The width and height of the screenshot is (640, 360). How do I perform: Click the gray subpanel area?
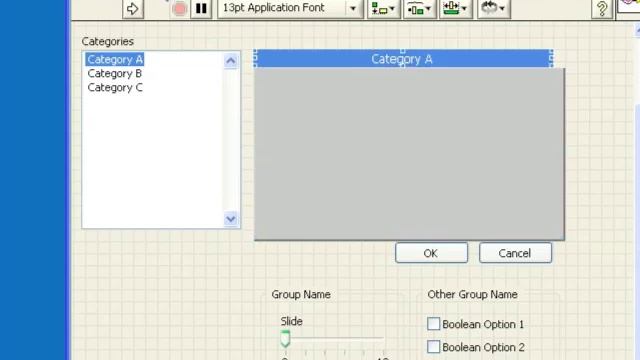coord(409,154)
